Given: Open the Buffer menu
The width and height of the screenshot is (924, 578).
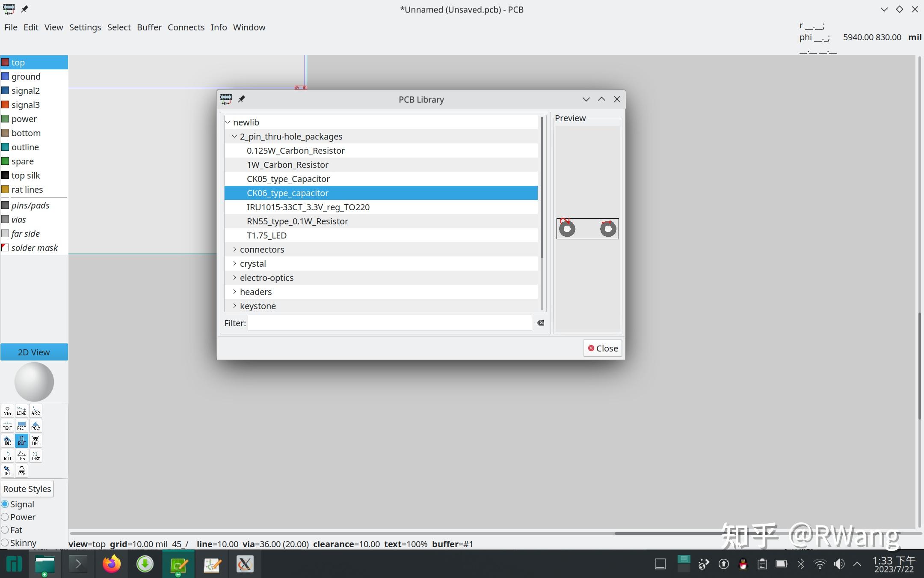Looking at the screenshot, I should (149, 27).
